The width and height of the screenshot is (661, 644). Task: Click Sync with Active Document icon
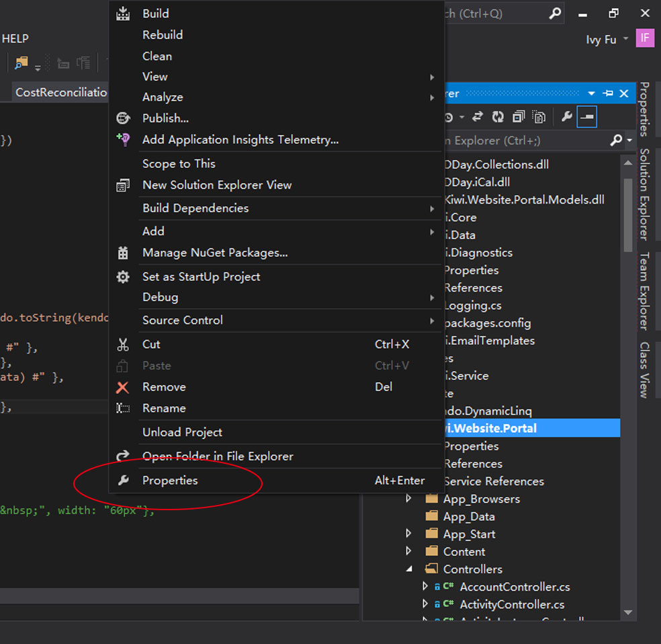coord(477,117)
